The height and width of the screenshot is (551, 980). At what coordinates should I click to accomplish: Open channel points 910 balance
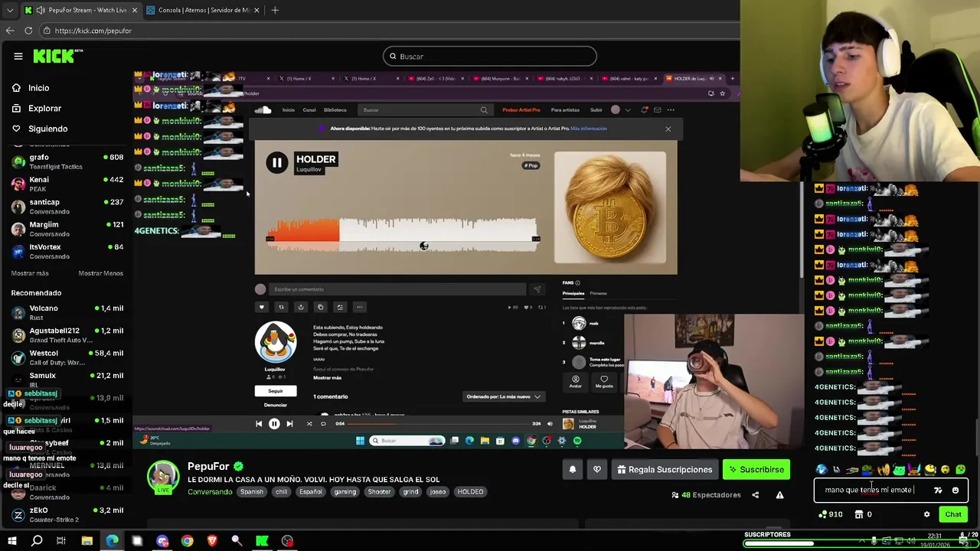tap(831, 514)
